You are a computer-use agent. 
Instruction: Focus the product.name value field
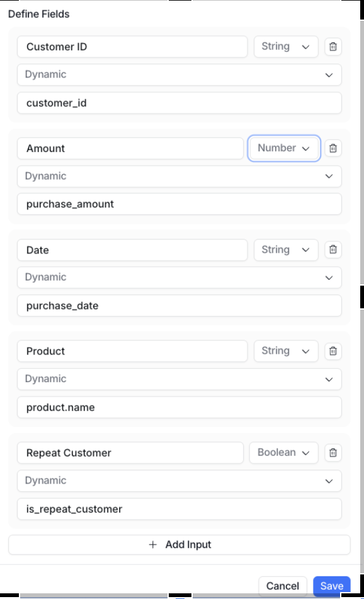click(179, 407)
